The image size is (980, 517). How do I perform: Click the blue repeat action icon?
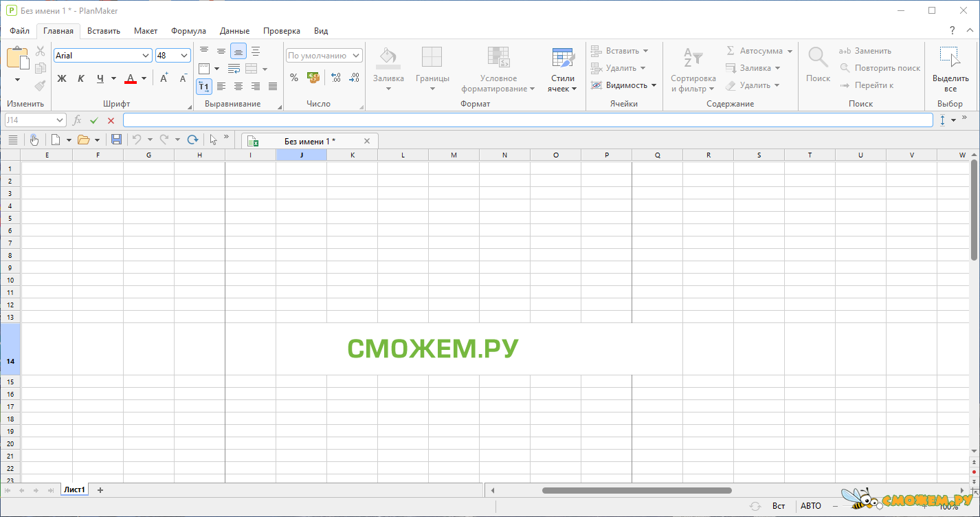[x=192, y=140]
